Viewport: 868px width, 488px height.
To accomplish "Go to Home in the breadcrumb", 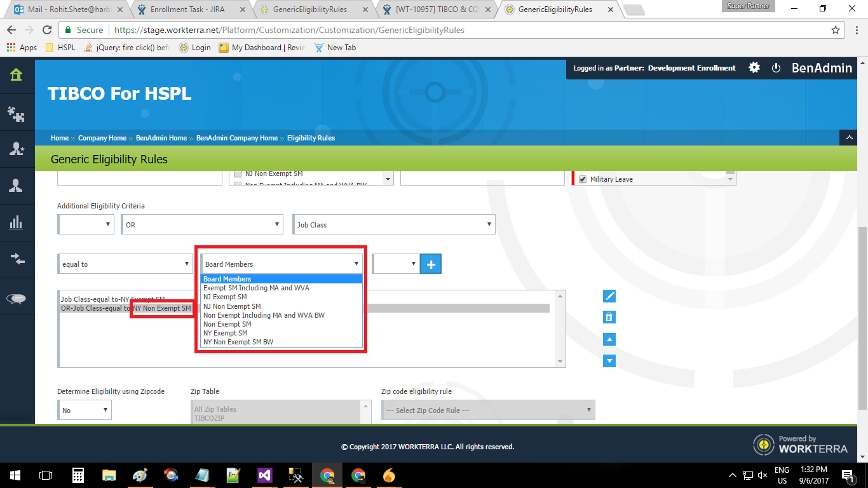I will 60,138.
